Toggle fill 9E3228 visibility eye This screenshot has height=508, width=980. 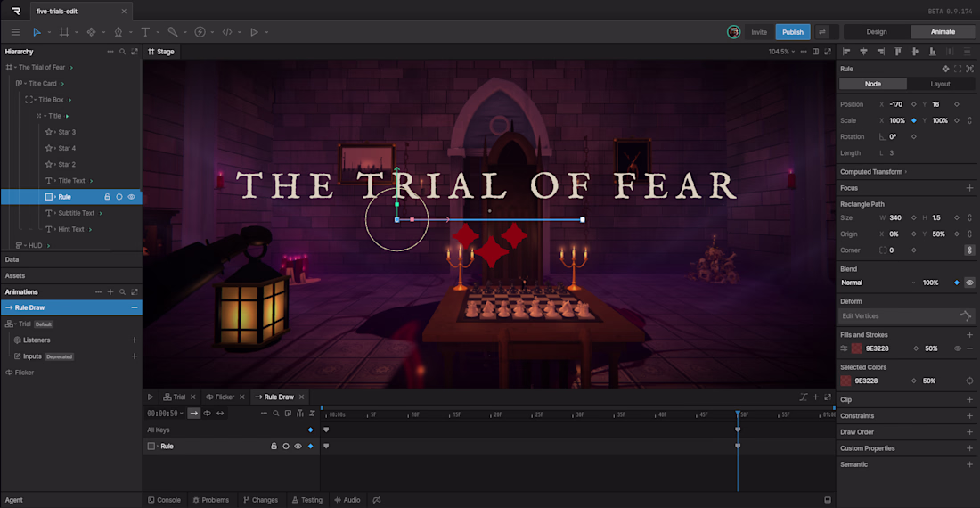[x=958, y=348]
